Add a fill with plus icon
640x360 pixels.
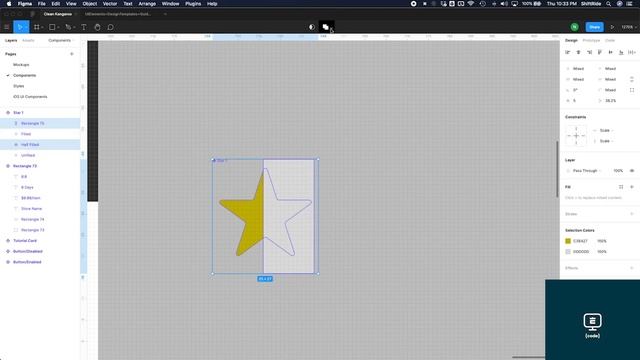(x=632, y=187)
